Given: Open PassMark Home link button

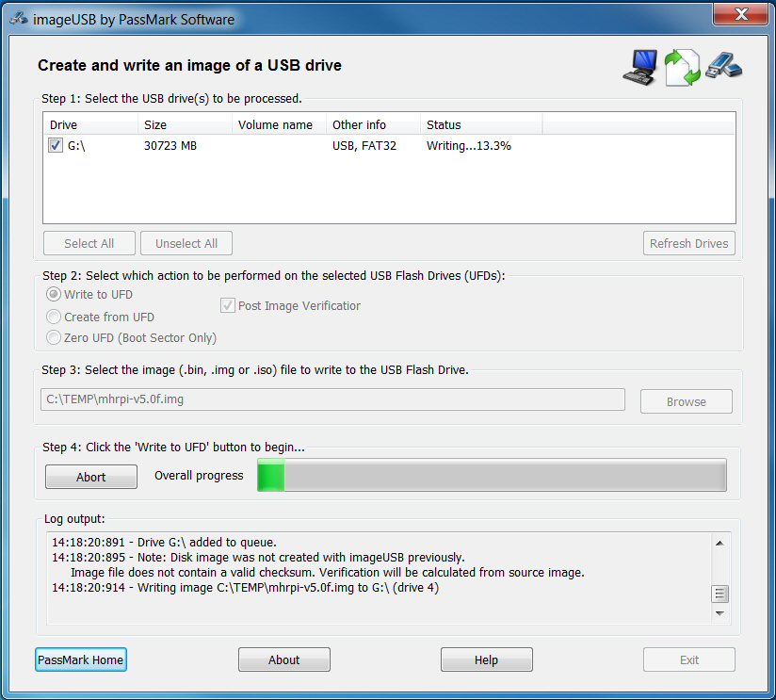Looking at the screenshot, I should 80,659.
